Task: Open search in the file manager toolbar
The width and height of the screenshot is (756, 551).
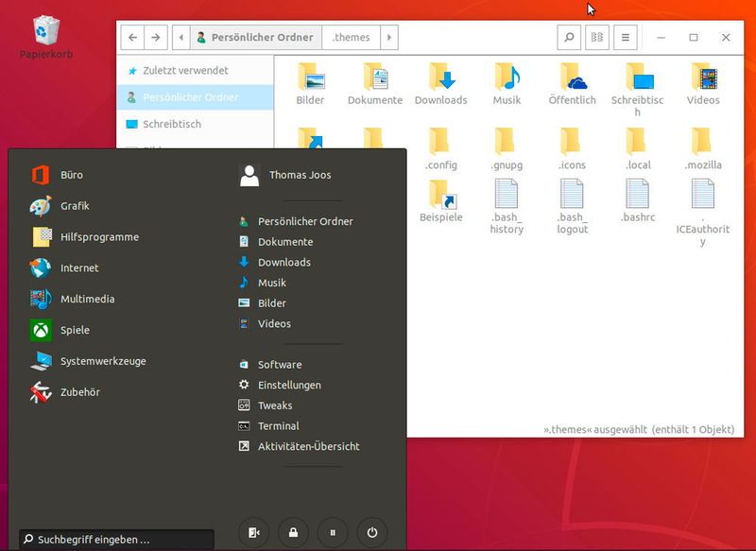Action: tap(567, 37)
